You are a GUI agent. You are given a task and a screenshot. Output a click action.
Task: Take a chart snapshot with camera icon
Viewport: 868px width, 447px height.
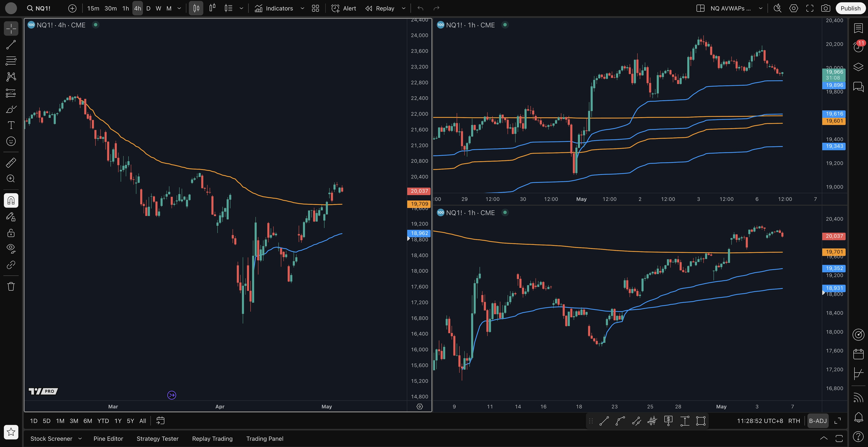[826, 8]
